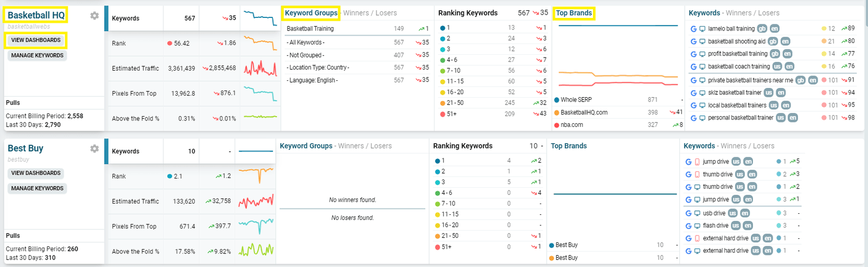Click mobile icon beside external hard drive
Viewport: 868px width, 267px height.
[x=697, y=238]
